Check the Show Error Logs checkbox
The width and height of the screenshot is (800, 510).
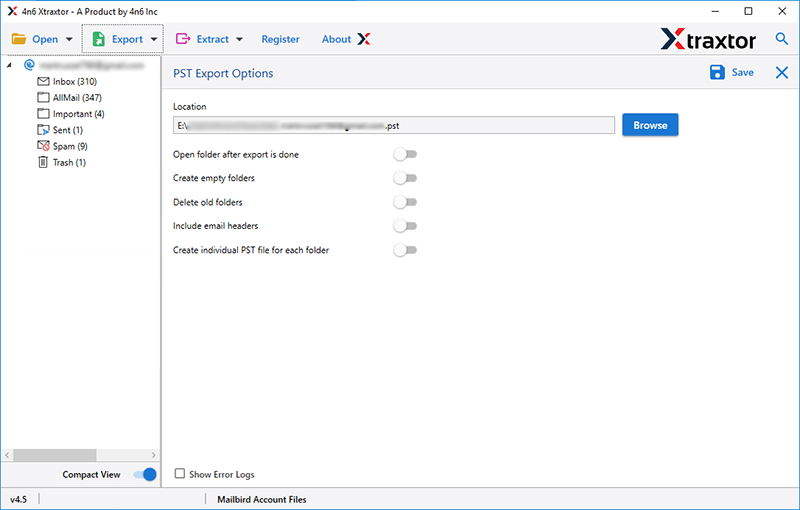tap(180, 474)
